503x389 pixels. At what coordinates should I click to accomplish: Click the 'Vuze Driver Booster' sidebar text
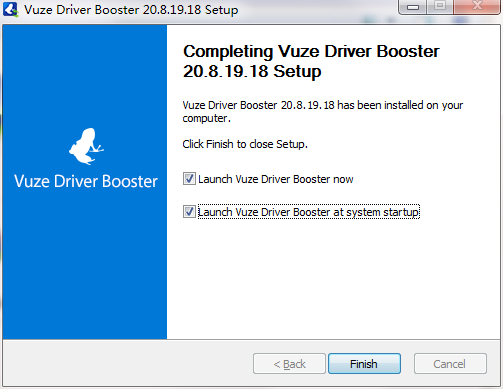pyautogui.click(x=86, y=181)
